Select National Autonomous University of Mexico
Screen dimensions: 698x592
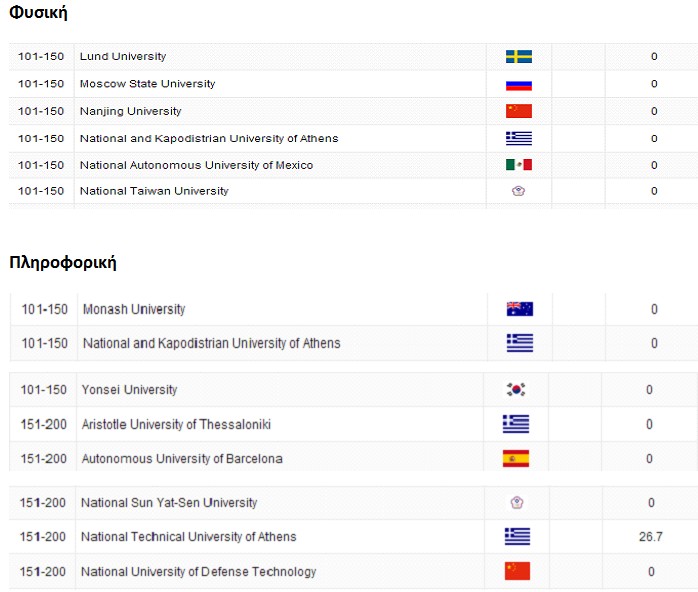pyautogui.click(x=196, y=165)
